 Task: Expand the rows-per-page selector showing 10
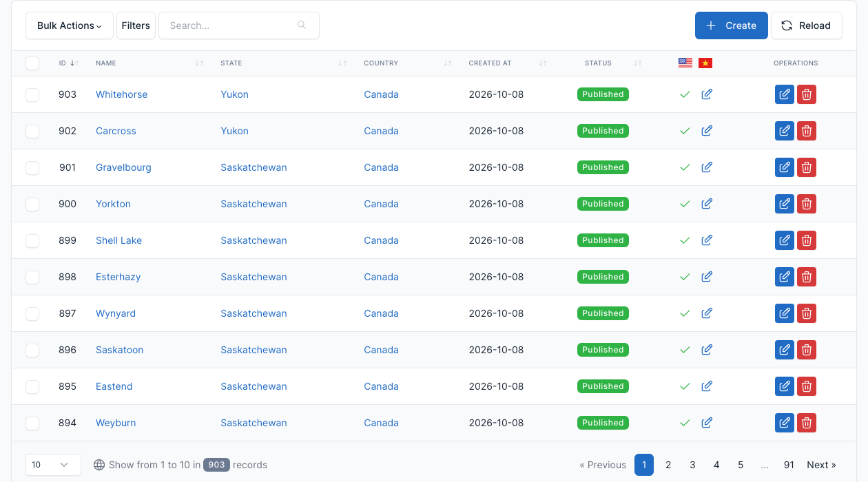tap(53, 465)
